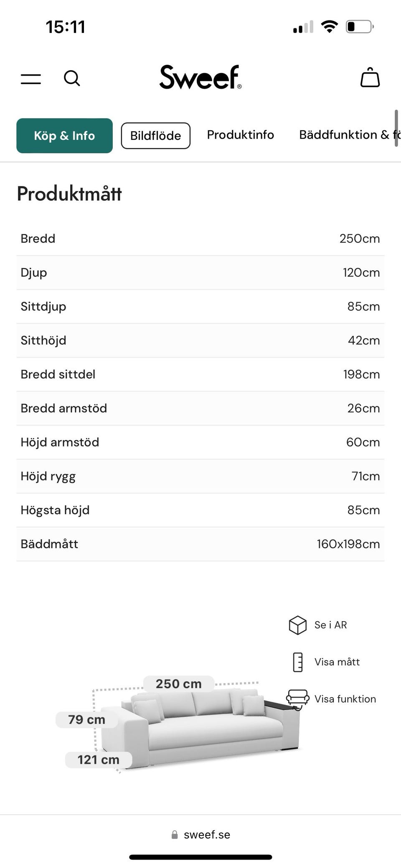Open the shopping bag cart
The height and width of the screenshot is (868, 401).
370,78
